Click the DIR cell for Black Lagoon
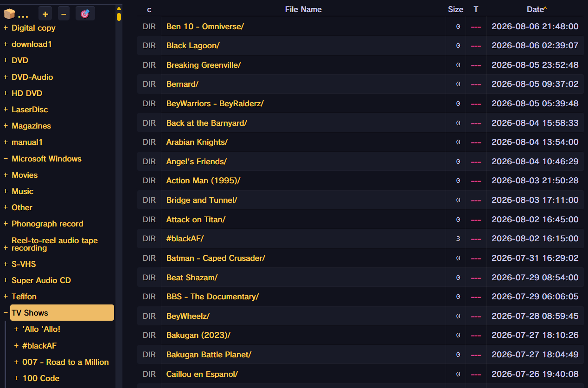Image resolution: width=588 pixels, height=388 pixels. (x=149, y=45)
